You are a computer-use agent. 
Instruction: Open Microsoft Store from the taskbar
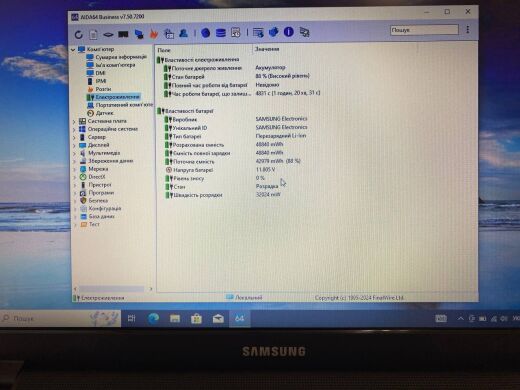point(196,319)
